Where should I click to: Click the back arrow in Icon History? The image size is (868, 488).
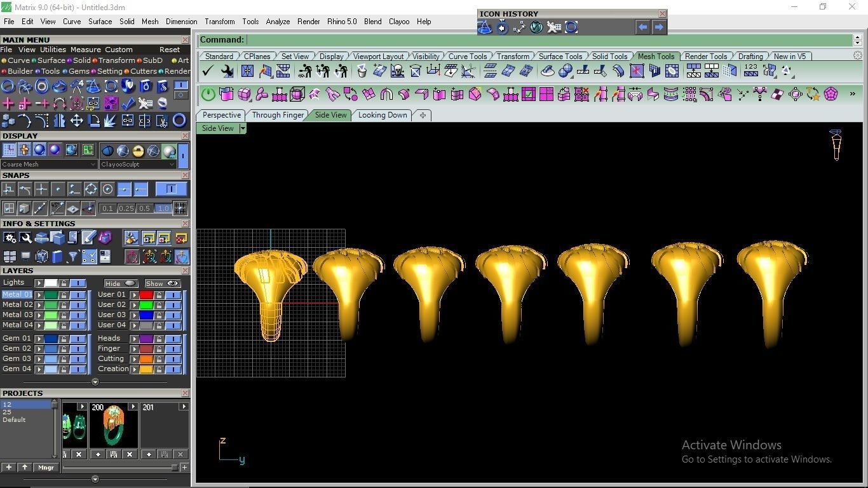tap(642, 27)
